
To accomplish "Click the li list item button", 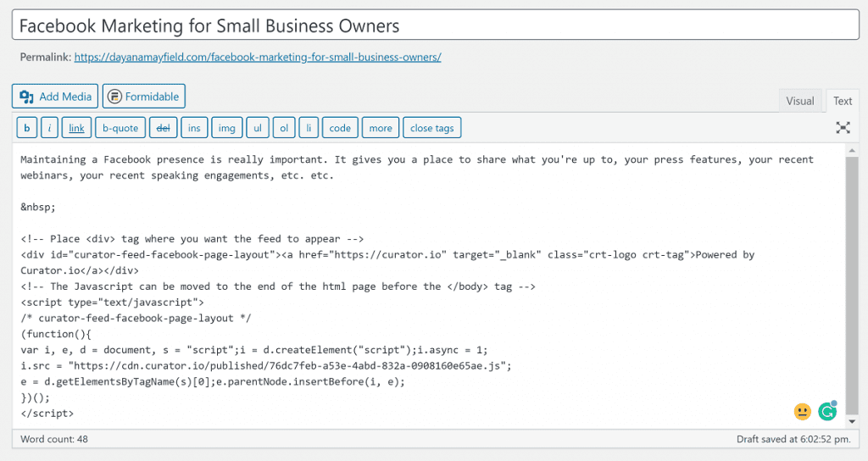I will coord(309,128).
